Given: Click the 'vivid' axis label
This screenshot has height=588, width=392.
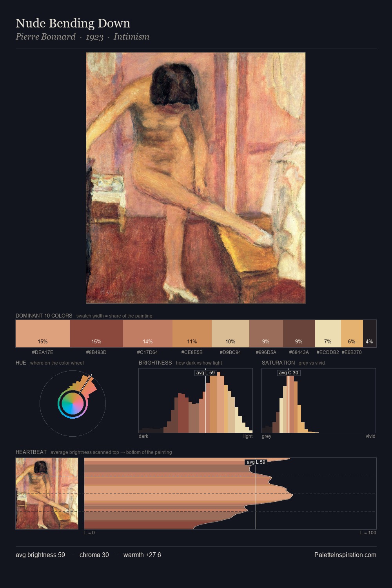Looking at the screenshot, I should (x=370, y=436).
